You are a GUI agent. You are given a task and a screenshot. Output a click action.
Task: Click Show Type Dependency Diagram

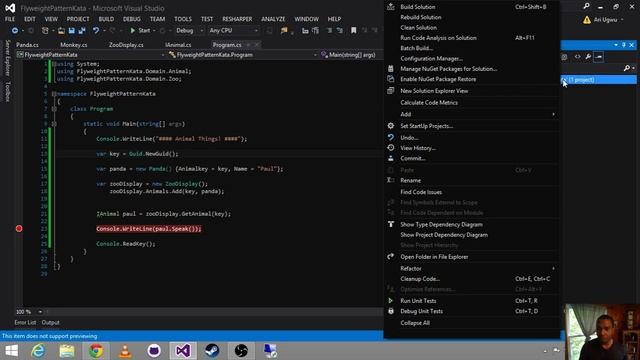(472, 224)
